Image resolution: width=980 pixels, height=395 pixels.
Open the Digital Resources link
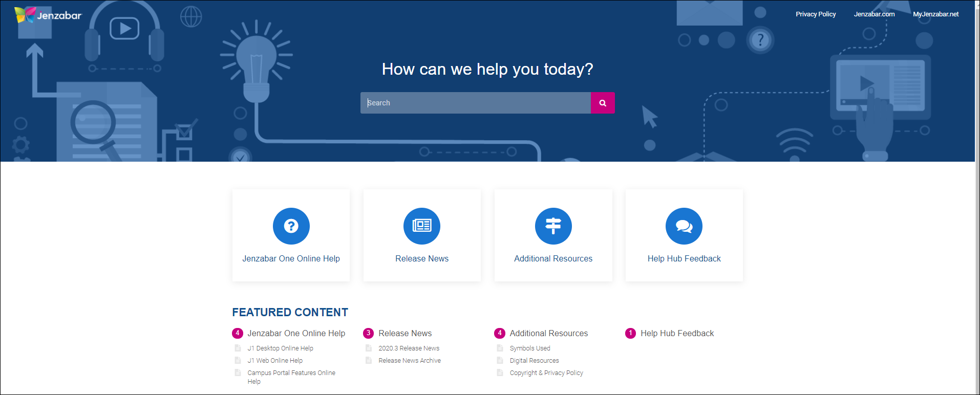[x=534, y=361]
